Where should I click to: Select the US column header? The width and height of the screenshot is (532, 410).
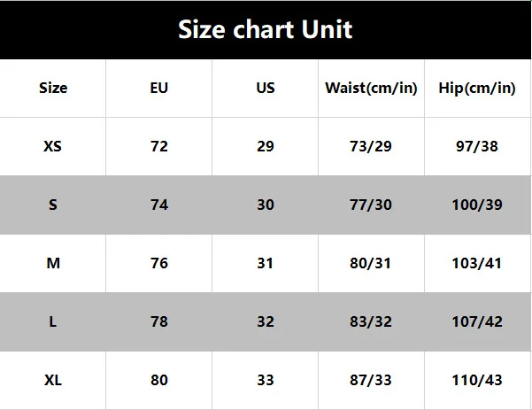(266, 88)
